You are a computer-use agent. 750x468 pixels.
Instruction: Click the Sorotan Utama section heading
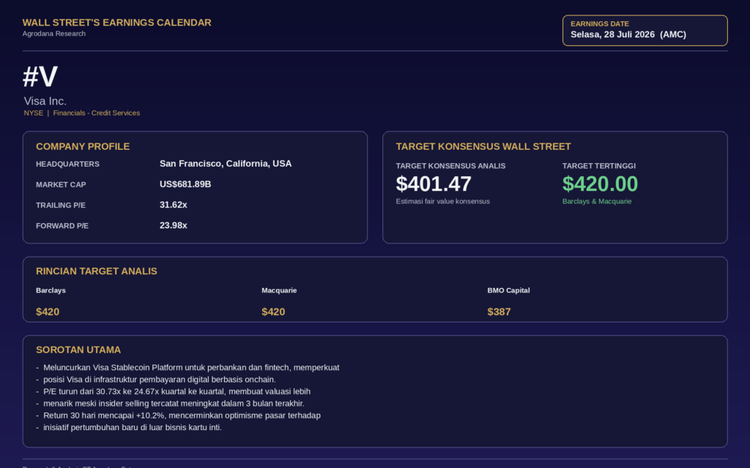click(x=78, y=350)
